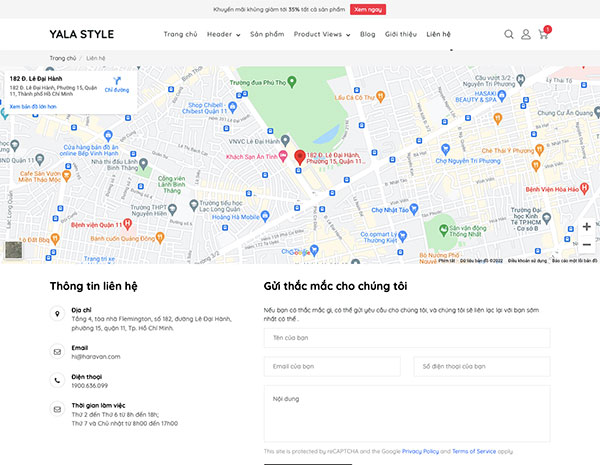
Task: Open Giới thiệu menu item
Action: (401, 34)
